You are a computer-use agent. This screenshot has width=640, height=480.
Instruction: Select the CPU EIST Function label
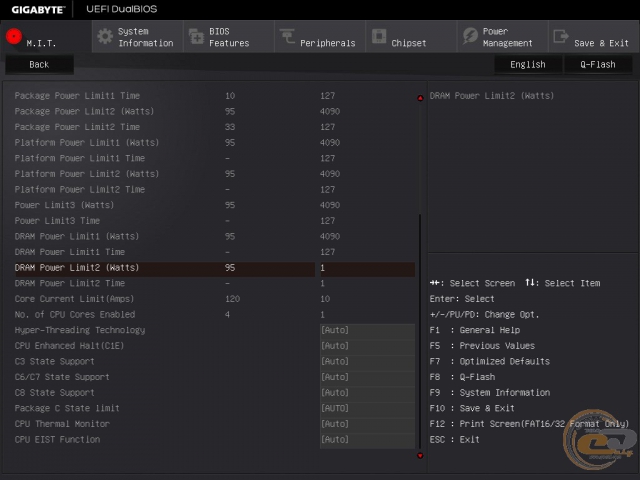click(x=58, y=440)
